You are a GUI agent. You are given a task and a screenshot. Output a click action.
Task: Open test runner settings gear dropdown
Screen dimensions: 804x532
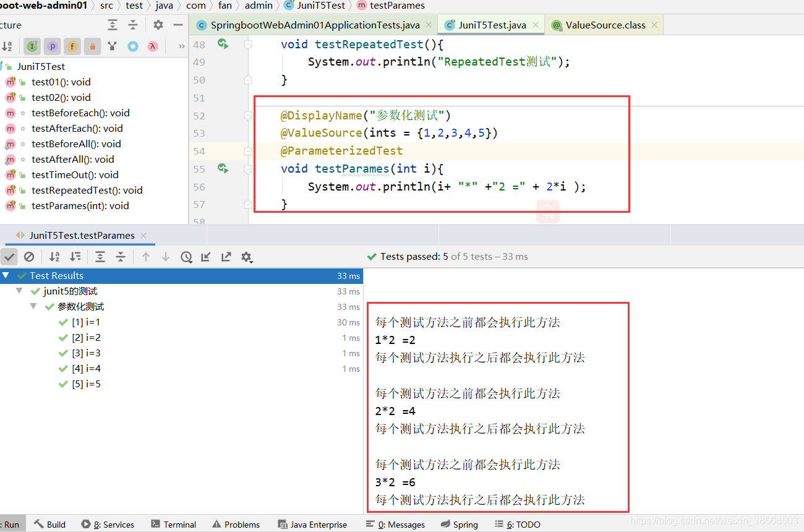[247, 257]
